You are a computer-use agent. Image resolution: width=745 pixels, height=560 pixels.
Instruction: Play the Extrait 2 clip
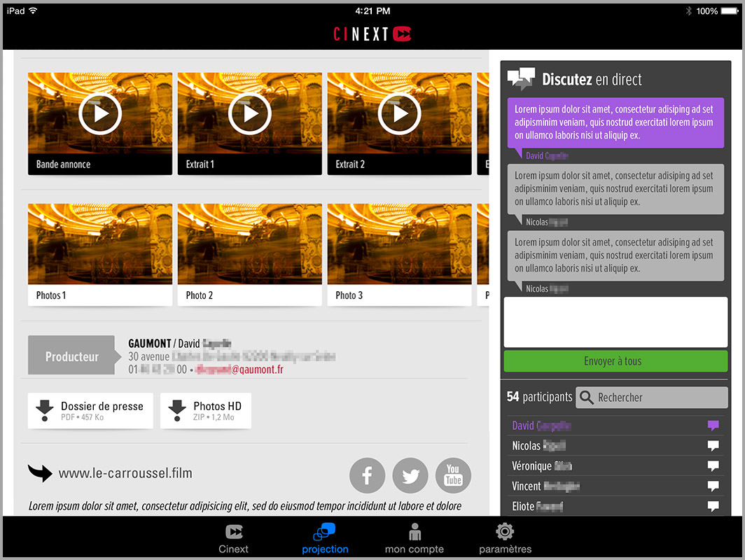(x=399, y=113)
